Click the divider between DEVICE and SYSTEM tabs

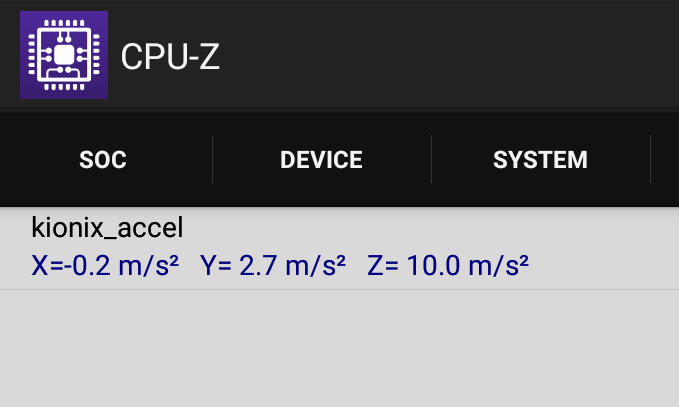432,159
